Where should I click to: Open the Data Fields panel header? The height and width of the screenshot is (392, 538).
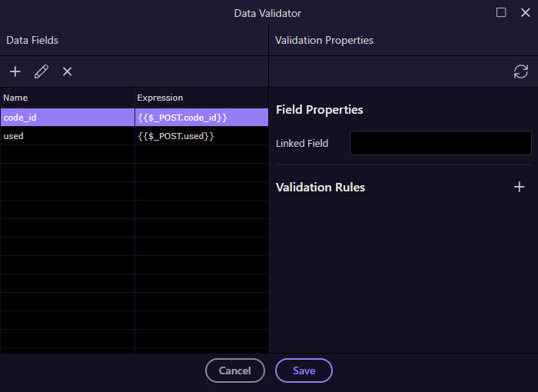[x=32, y=40]
